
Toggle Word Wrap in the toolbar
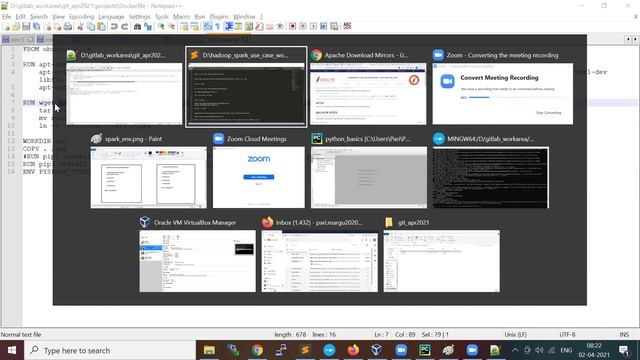[x=208, y=27]
